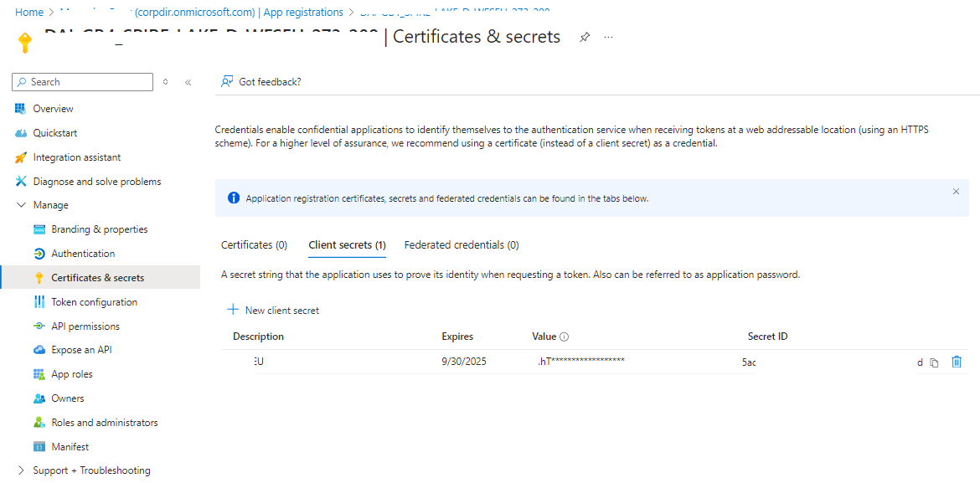Pin Certificates & secrets to dashboard
The height and width of the screenshot is (483, 980).
click(x=584, y=37)
